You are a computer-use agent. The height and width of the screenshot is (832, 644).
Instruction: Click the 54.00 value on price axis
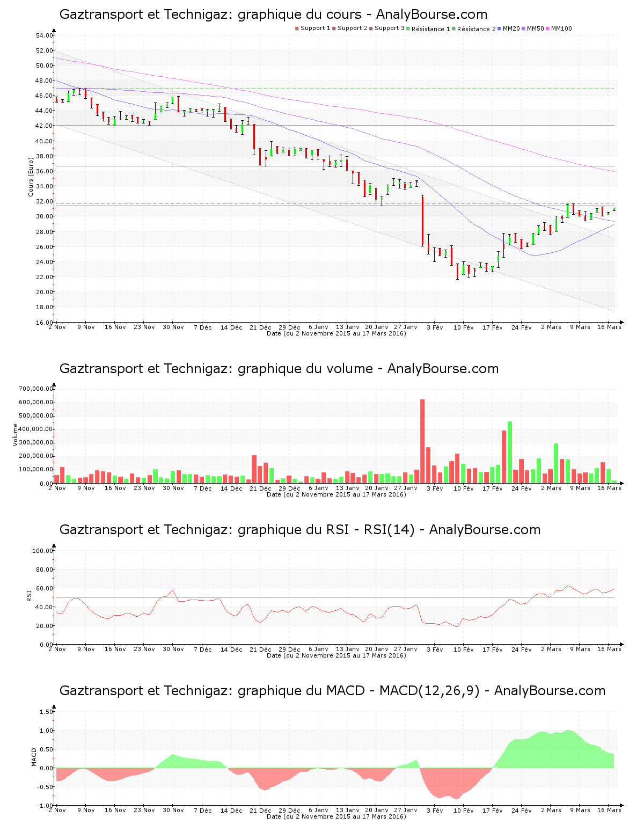pyautogui.click(x=44, y=35)
